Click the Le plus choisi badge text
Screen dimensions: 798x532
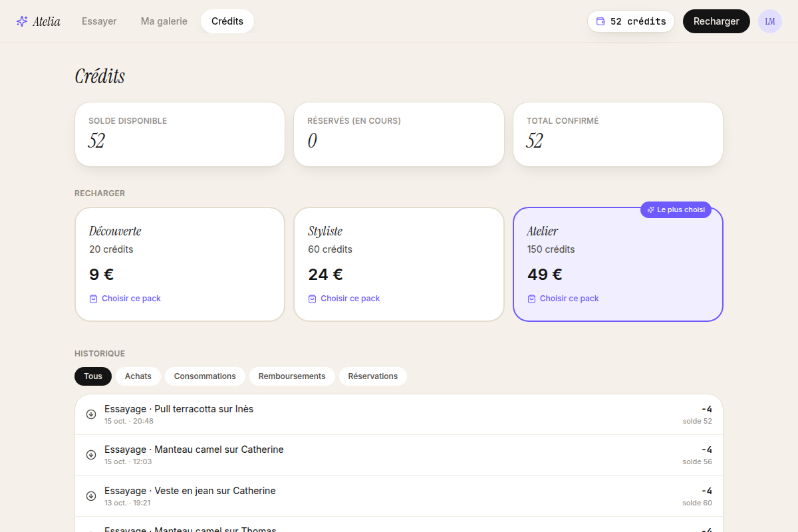(681, 209)
